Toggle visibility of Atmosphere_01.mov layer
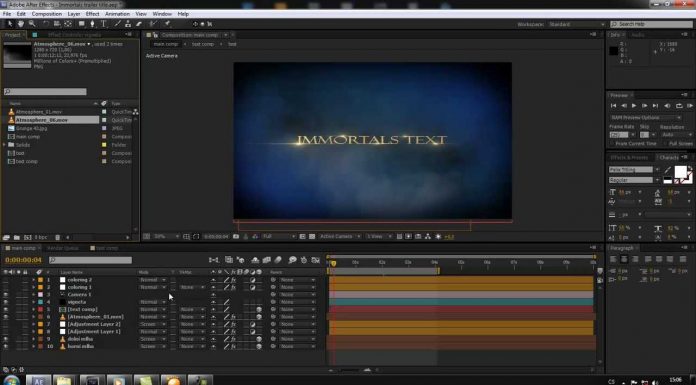Image resolution: width=696 pixels, height=385 pixels. pos(5,317)
